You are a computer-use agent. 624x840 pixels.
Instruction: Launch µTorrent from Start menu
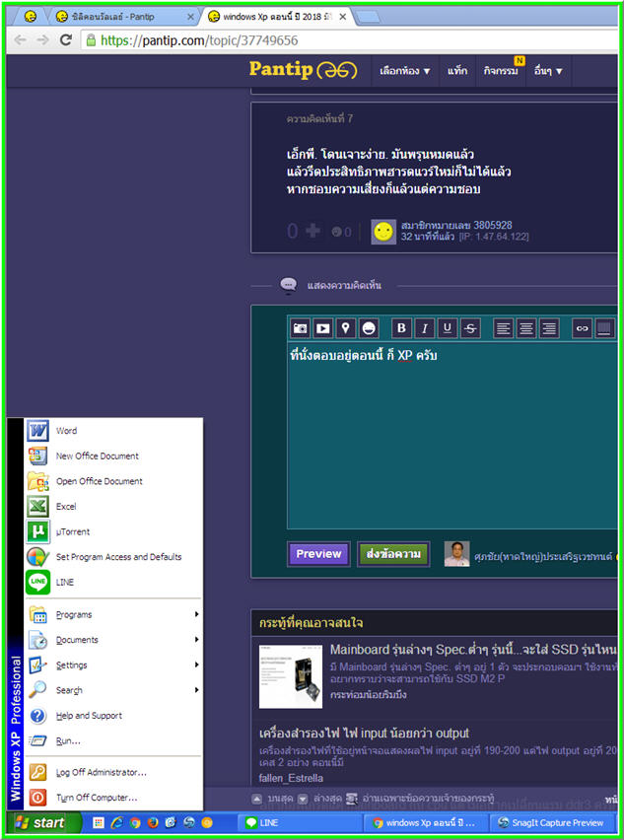pyautogui.click(x=113, y=531)
